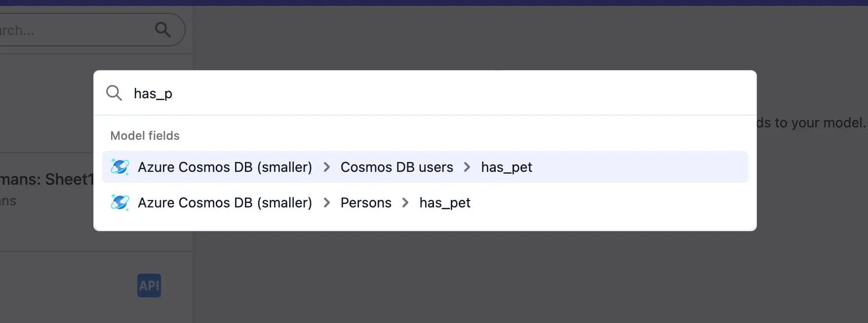
Task: Click the Cosmos DB icon in the Cosmos DB users row
Action: coord(120,167)
